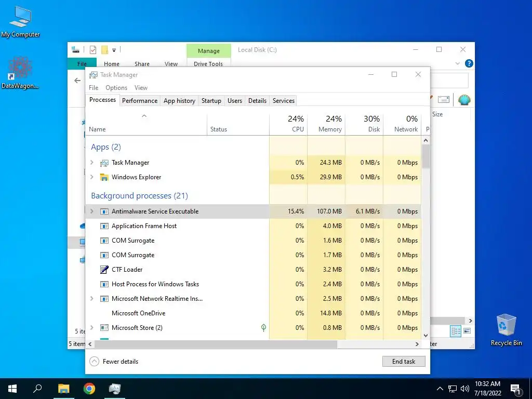
Task: Select Host Process for Windows Tasks row
Action: 253,284
